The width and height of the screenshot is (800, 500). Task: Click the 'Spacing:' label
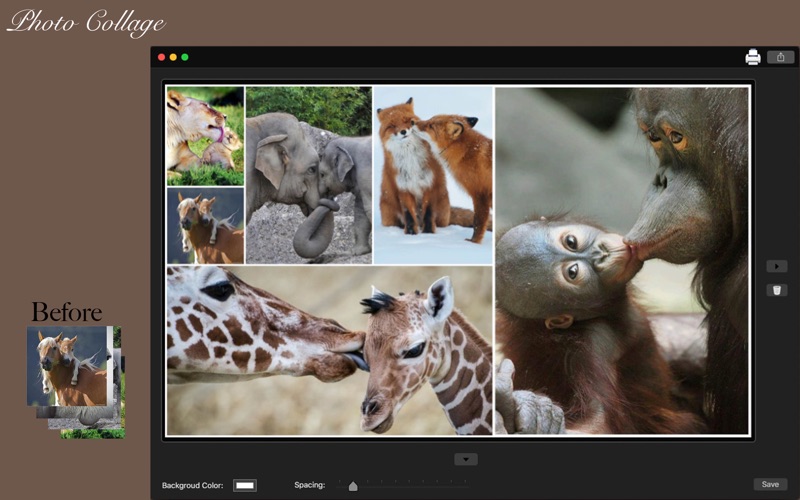[x=310, y=485]
